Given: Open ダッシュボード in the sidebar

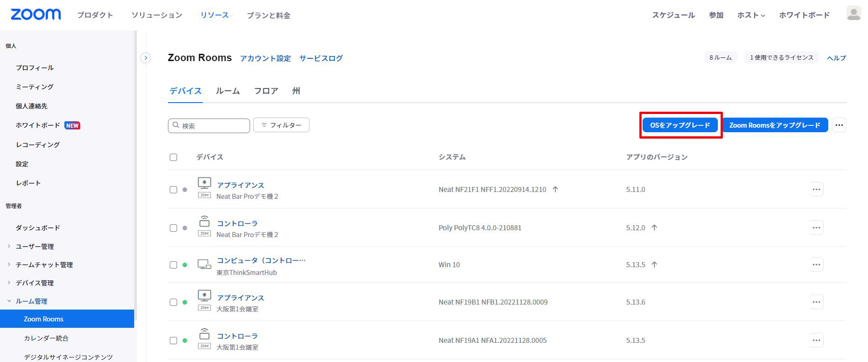Looking at the screenshot, I should click(x=38, y=228).
